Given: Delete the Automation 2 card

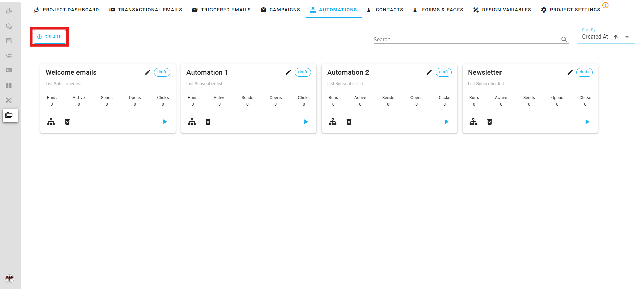Looking at the screenshot, I should [349, 122].
